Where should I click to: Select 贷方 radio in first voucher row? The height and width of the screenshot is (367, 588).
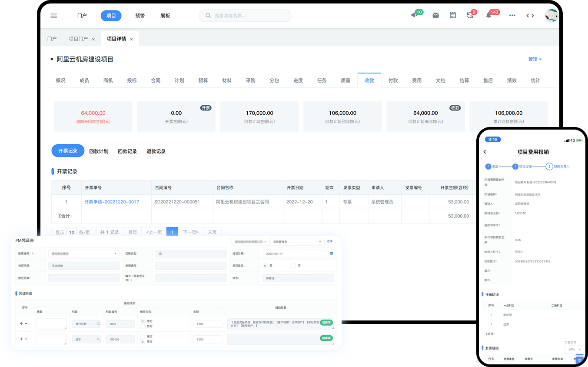pyautogui.click(x=143, y=326)
